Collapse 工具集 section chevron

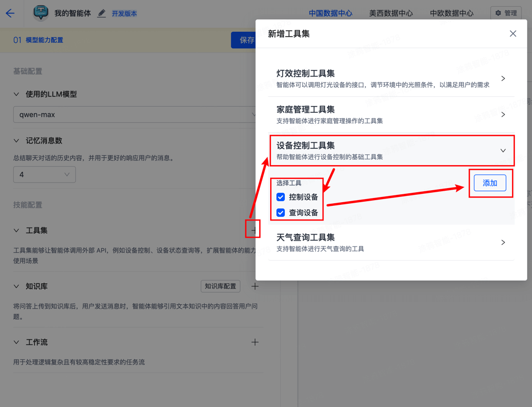(16, 230)
